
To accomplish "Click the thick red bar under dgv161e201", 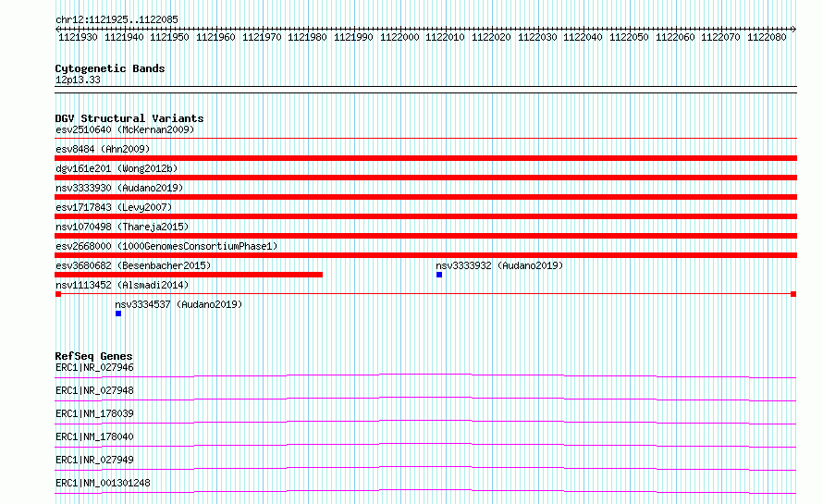I will pyautogui.click(x=425, y=178).
